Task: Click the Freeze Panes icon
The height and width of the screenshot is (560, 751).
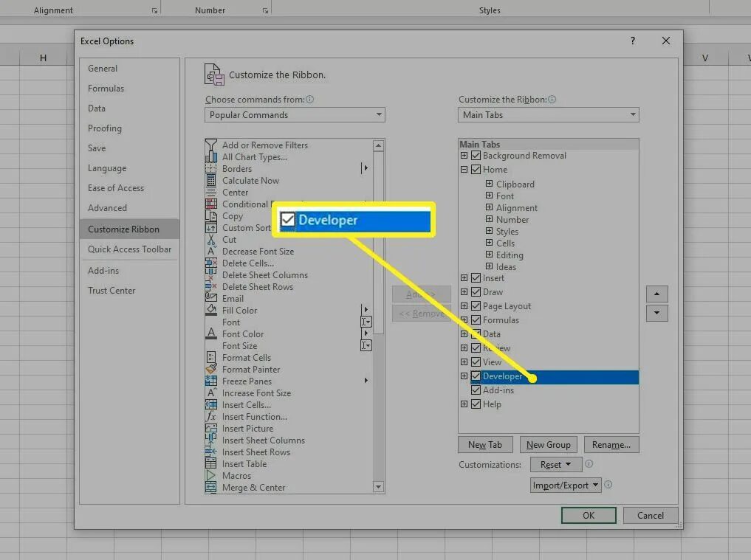Action: coord(210,381)
